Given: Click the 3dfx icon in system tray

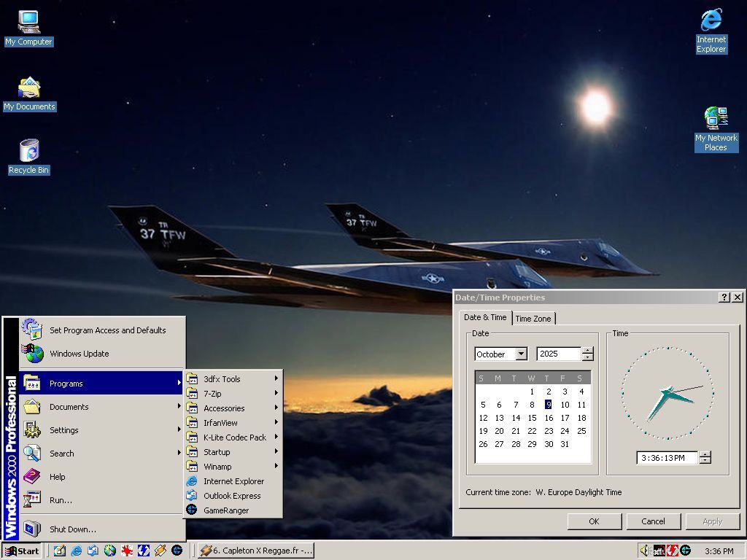Looking at the screenshot, I should point(659,551).
